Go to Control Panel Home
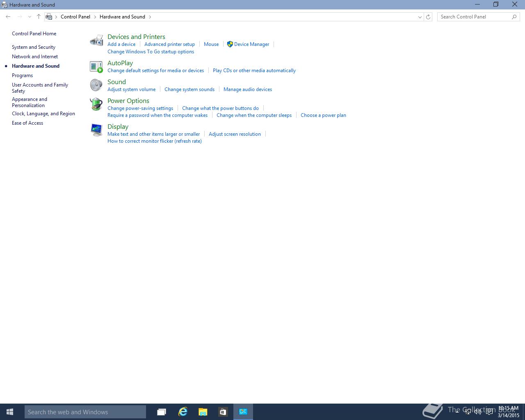This screenshot has height=420, width=525. tap(34, 34)
